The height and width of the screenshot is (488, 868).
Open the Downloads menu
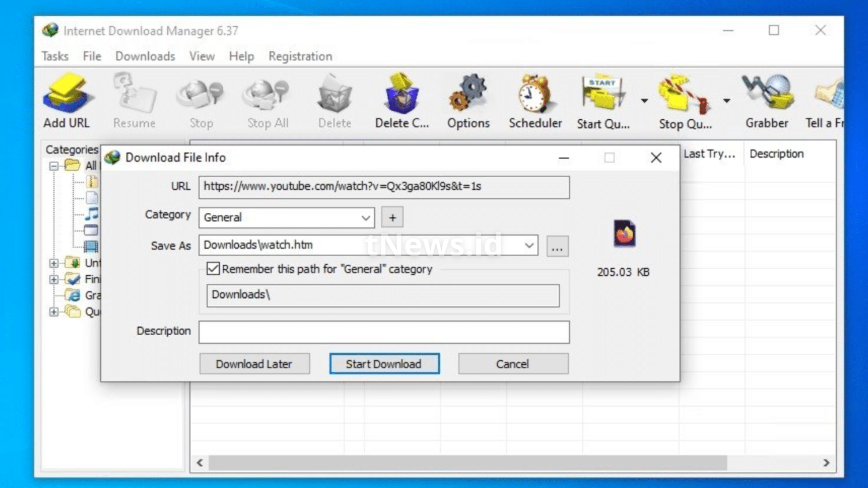click(x=145, y=56)
